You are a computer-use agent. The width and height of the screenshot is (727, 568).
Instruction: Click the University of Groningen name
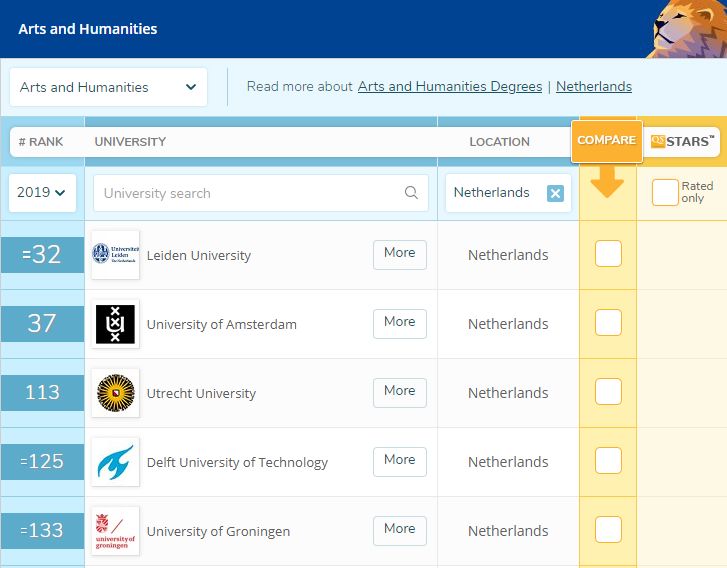[x=218, y=532]
